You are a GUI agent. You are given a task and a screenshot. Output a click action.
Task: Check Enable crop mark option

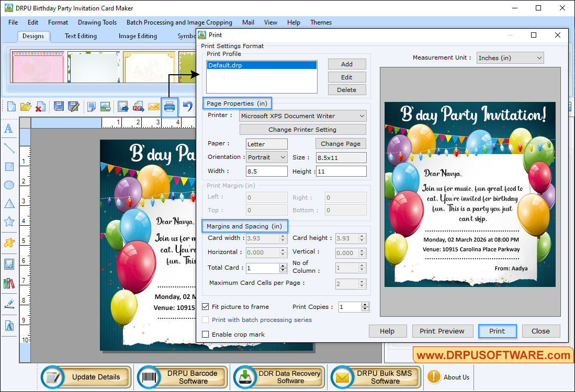click(205, 334)
